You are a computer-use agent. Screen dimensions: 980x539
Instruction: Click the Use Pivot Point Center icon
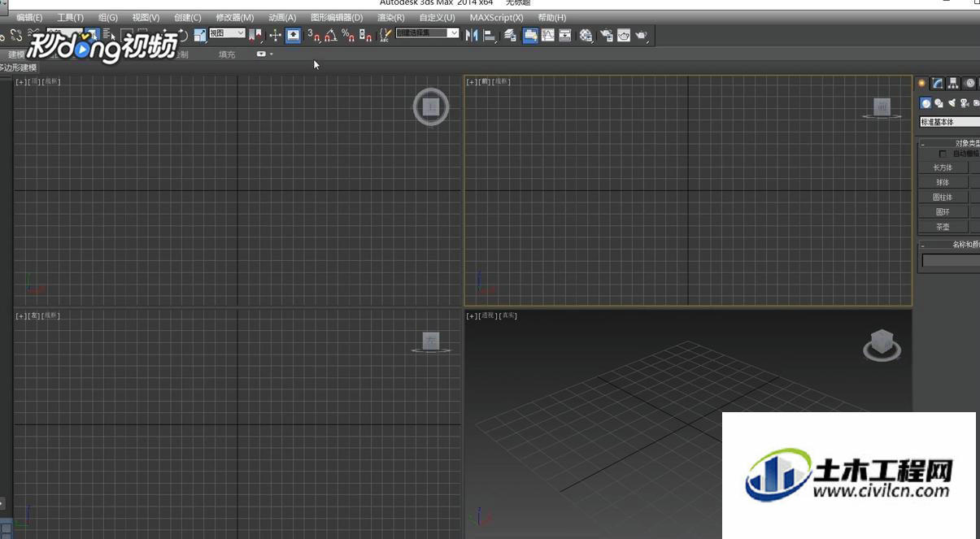[255, 35]
